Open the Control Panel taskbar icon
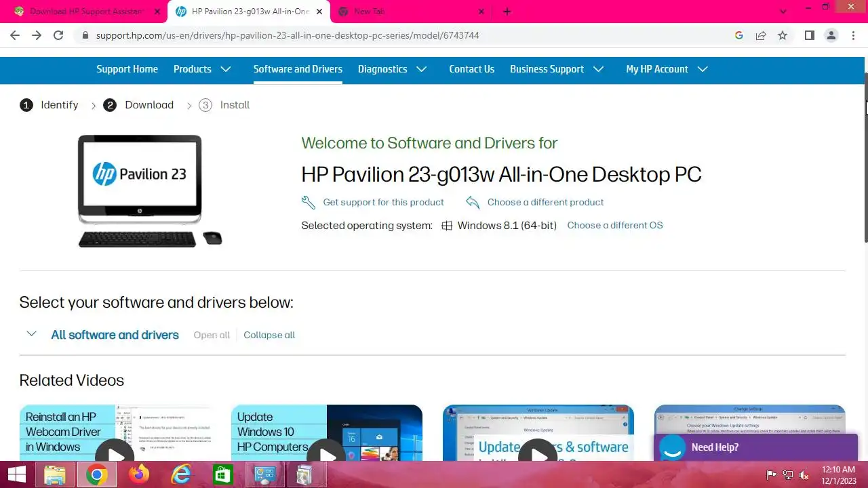The height and width of the screenshot is (488, 868). click(264, 474)
